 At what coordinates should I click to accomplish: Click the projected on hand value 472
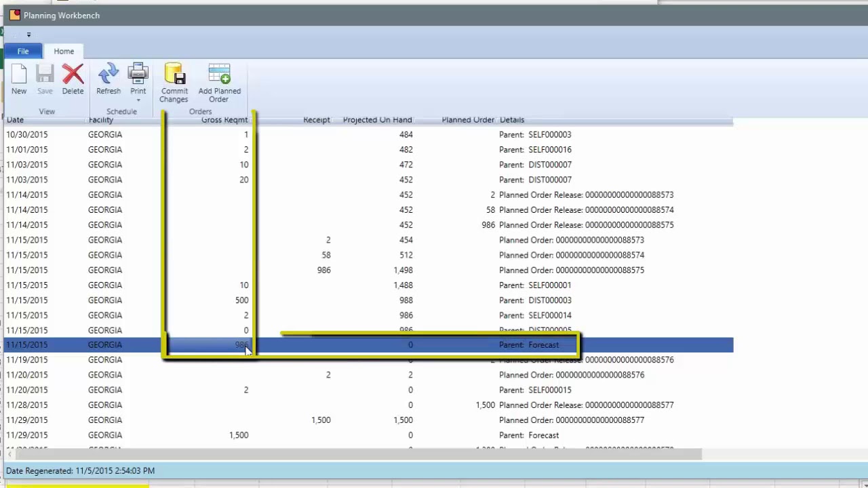pos(406,165)
